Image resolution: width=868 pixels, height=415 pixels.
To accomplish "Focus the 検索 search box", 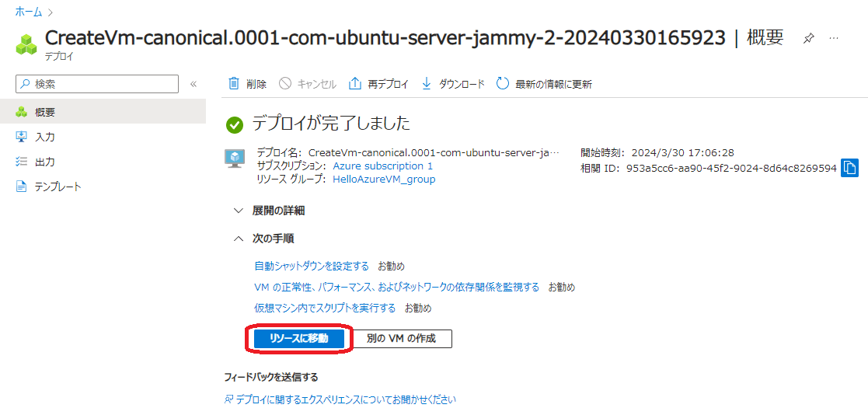I will [x=97, y=84].
